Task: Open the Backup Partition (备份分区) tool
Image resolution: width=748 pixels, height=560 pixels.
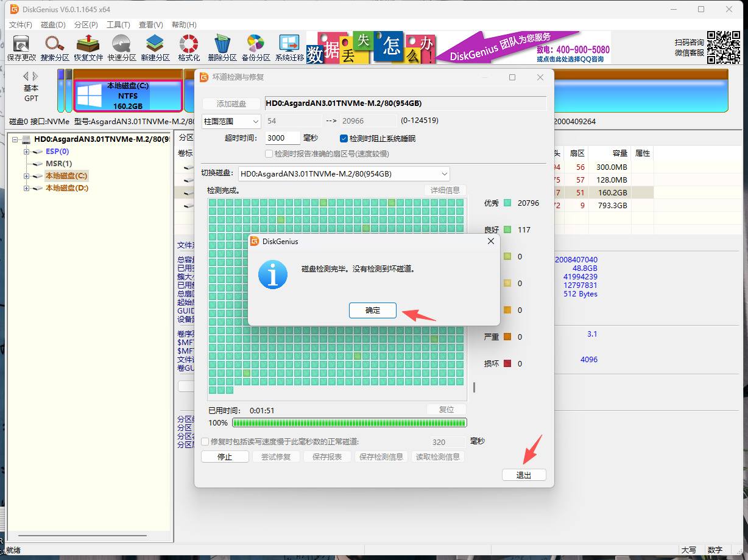Action: click(256, 48)
